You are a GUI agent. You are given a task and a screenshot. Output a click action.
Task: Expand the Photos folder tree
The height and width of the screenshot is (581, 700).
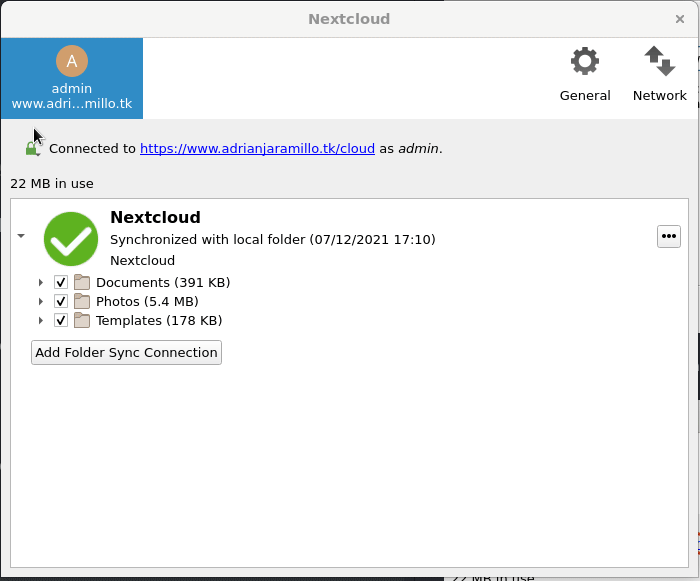[x=41, y=301]
